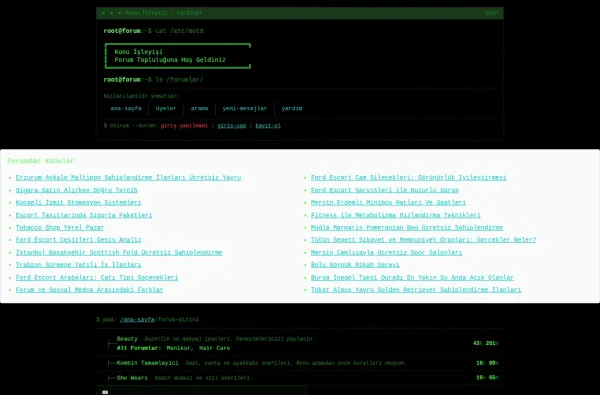
Task: Select the "giriş yapılmadı" status text
Action: click(184, 126)
